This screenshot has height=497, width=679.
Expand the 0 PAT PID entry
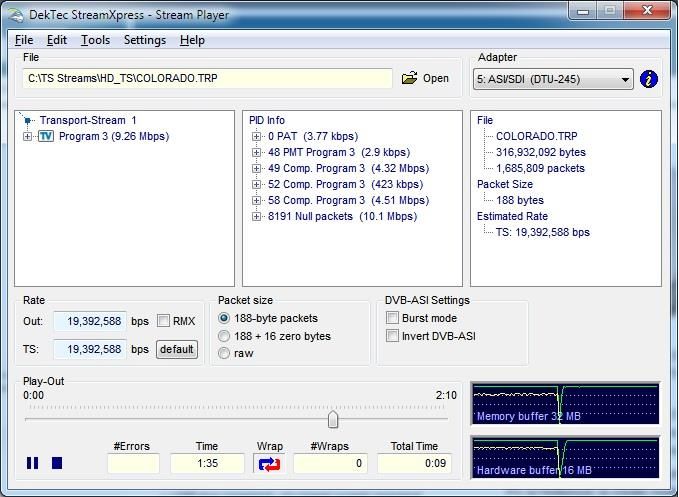pos(256,136)
